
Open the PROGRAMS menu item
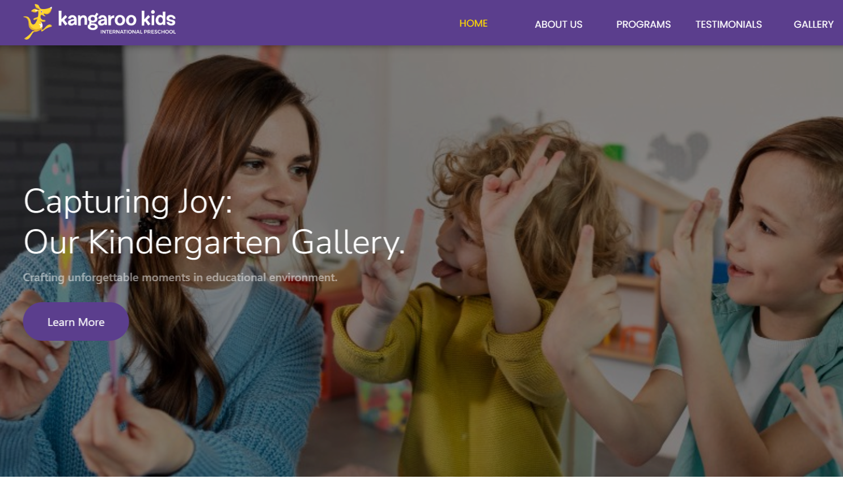tap(643, 24)
